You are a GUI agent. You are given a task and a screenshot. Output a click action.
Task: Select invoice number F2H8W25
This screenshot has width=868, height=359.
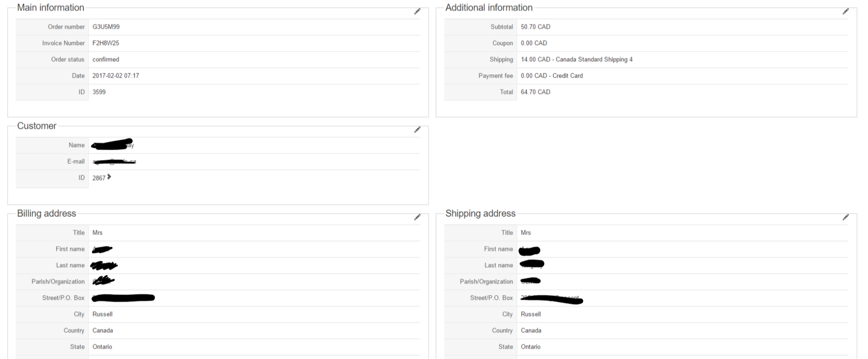(x=105, y=43)
